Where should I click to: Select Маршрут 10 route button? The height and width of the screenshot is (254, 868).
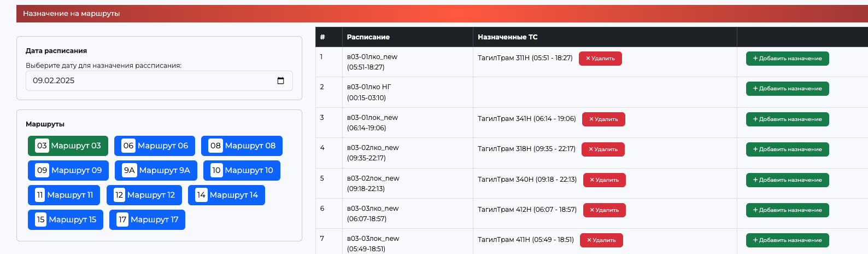click(242, 170)
